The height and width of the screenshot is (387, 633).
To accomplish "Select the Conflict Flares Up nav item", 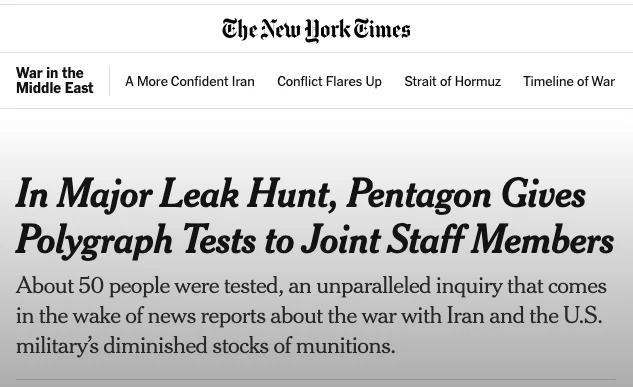I will [329, 81].
